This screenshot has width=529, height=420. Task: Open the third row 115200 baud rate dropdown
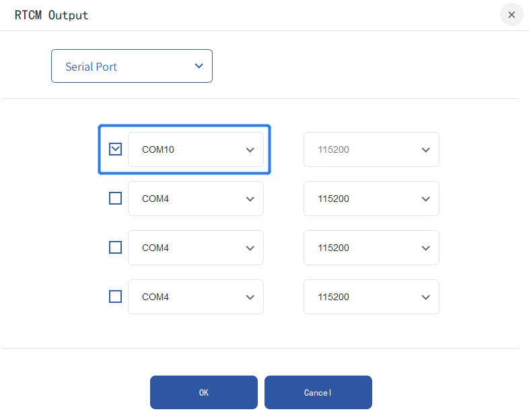coord(371,248)
